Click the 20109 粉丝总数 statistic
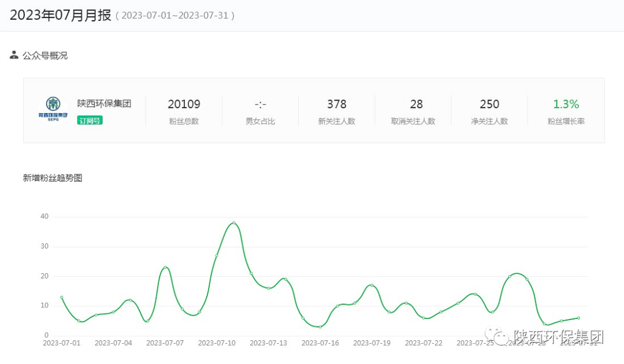Image resolution: width=624 pixels, height=364 pixels. coord(184,104)
